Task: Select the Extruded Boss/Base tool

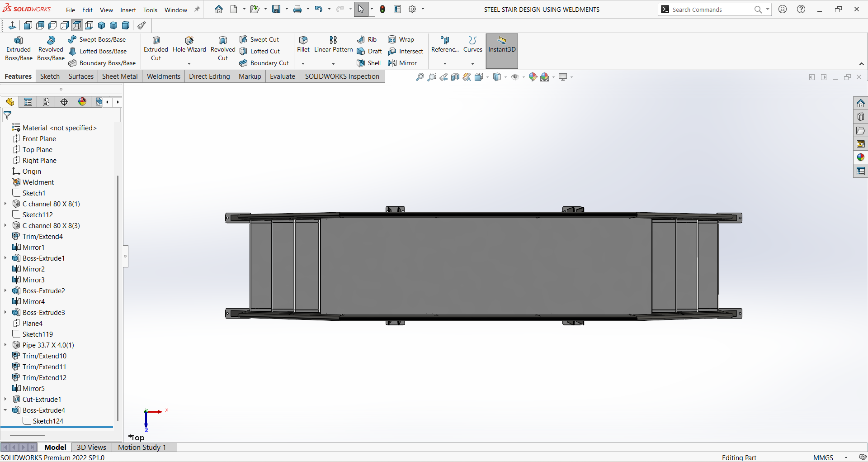Action: [x=19, y=49]
